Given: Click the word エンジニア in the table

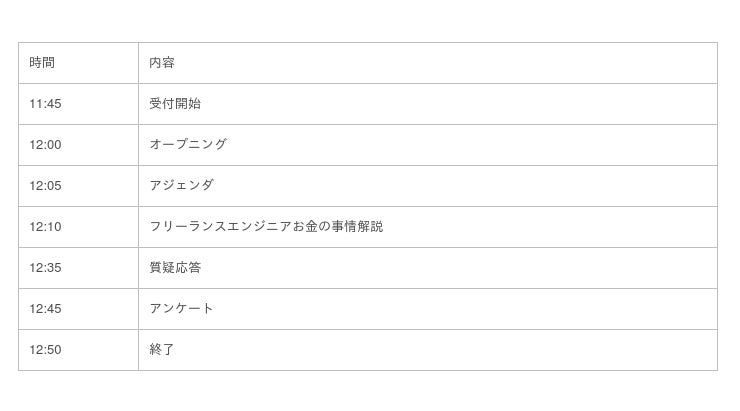Looking at the screenshot, I should click(259, 227).
